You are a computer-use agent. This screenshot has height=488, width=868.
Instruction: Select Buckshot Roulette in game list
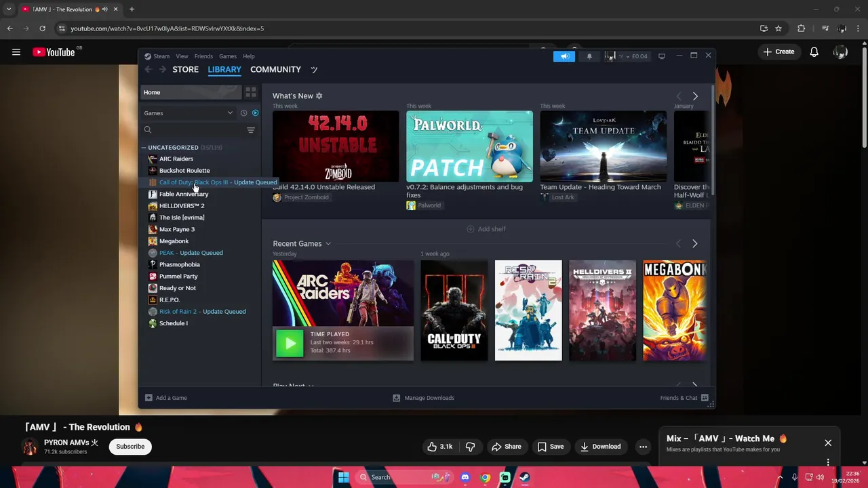[x=184, y=171]
